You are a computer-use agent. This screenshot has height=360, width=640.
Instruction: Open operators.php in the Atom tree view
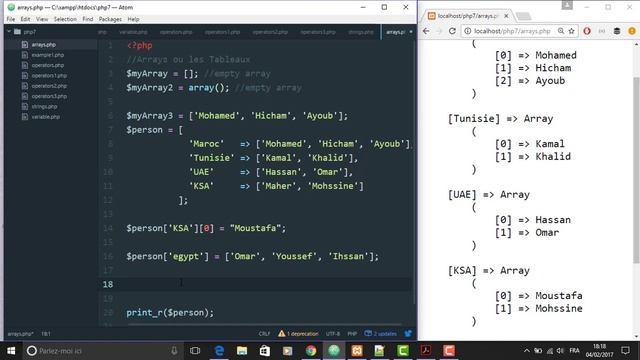(47, 65)
